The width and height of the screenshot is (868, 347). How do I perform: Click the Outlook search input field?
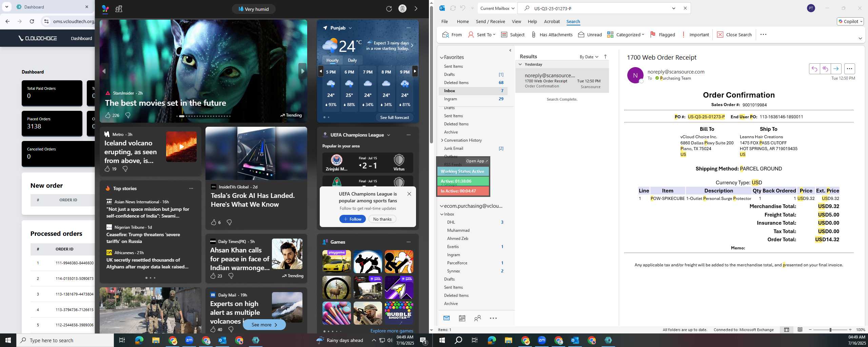tap(600, 8)
